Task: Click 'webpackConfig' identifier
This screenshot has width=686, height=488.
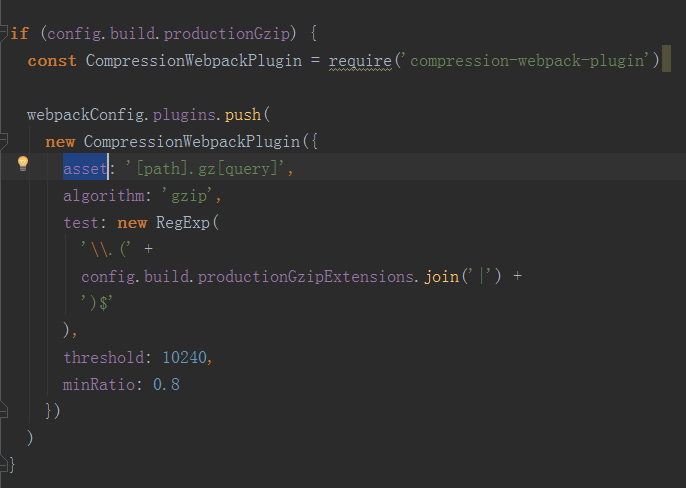Action: (86, 115)
